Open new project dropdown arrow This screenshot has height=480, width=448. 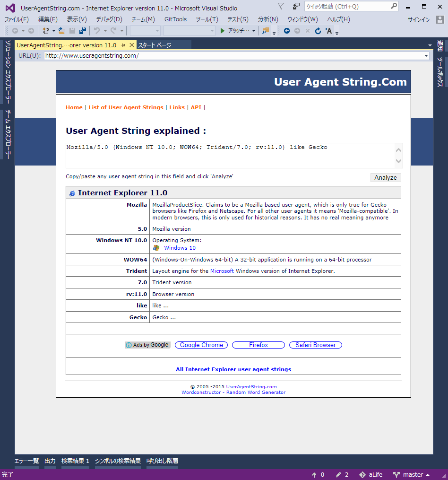click(x=53, y=31)
